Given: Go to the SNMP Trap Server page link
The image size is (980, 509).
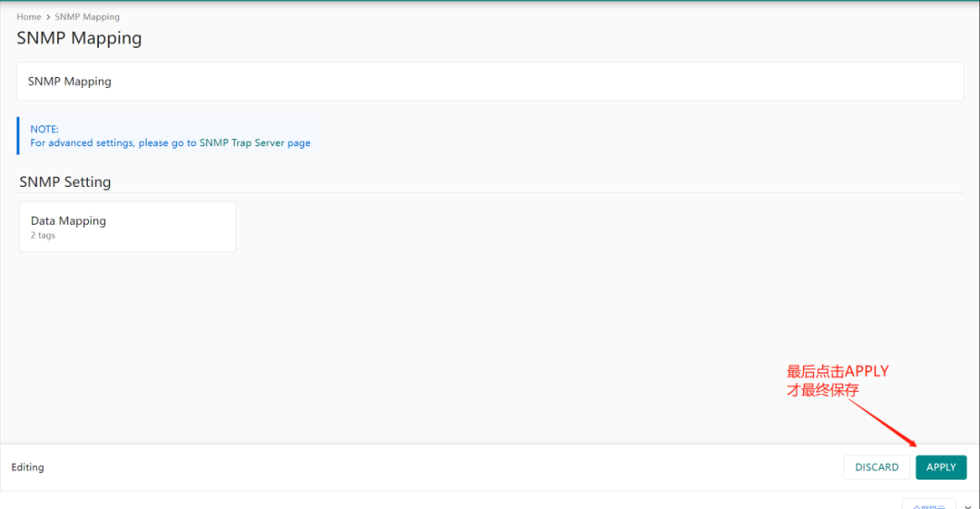Looking at the screenshot, I should (x=254, y=143).
